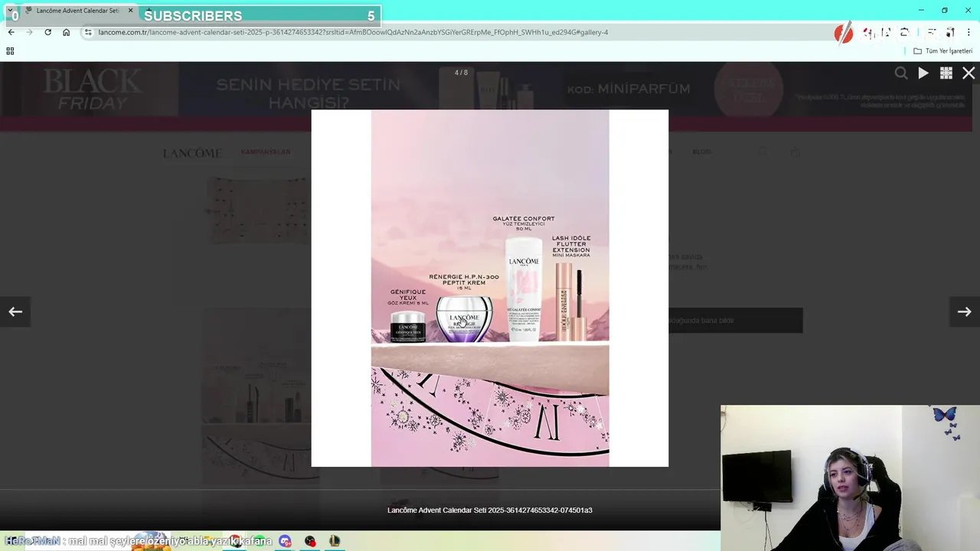Click the Lancôme Advent Calendar Seti caption
This screenshot has height=551, width=980.
click(x=489, y=510)
